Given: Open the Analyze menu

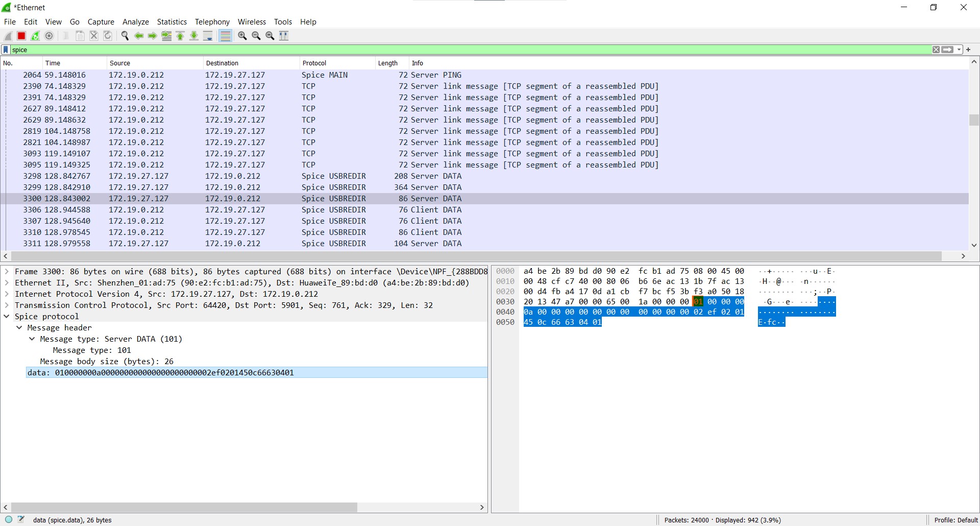Looking at the screenshot, I should pyautogui.click(x=135, y=22).
